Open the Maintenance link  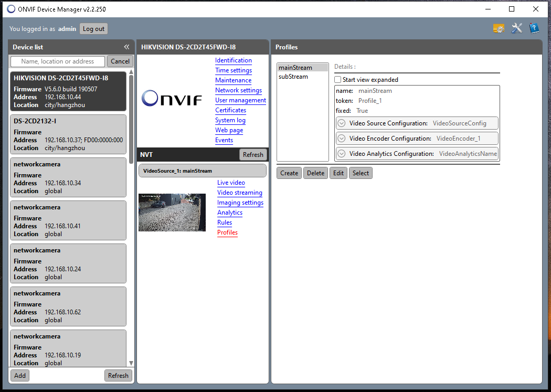[234, 80]
